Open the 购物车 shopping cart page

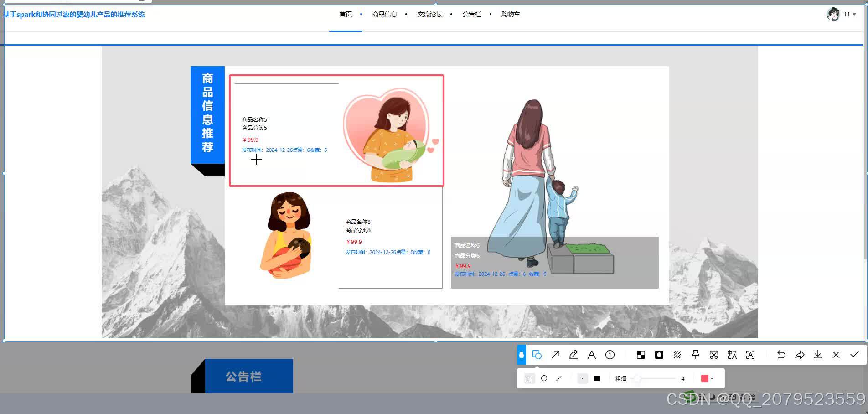point(510,14)
